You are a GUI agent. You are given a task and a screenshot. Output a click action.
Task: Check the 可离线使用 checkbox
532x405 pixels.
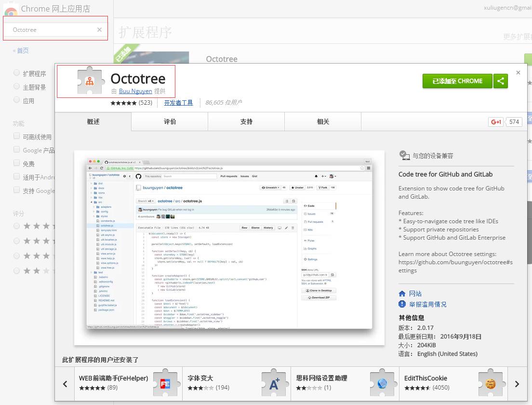[16, 136]
